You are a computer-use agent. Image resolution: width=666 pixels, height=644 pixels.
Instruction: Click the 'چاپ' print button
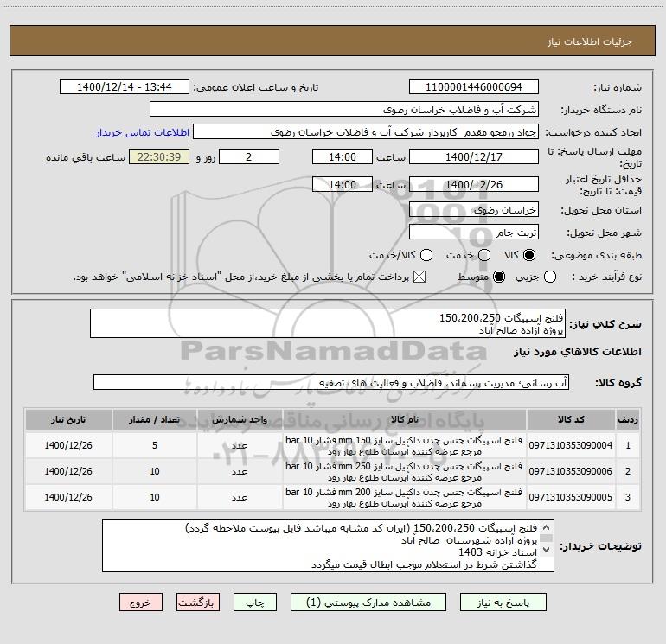tap(255, 603)
